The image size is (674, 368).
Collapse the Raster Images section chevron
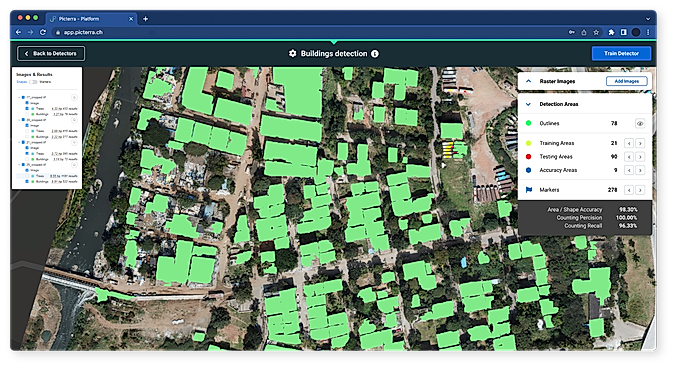pos(529,81)
